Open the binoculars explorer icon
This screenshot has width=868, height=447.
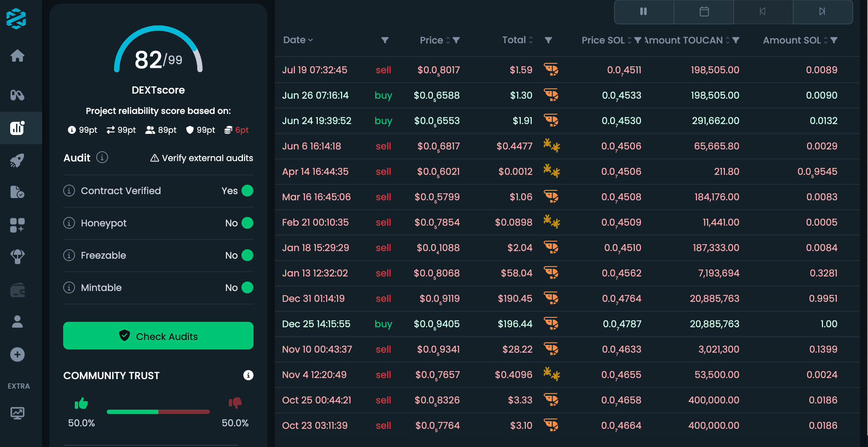click(17, 95)
